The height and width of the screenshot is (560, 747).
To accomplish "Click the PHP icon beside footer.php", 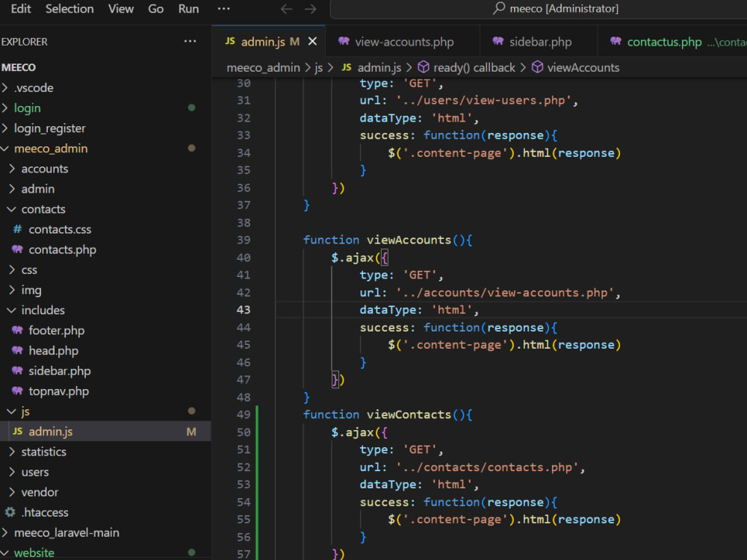I will tap(17, 330).
